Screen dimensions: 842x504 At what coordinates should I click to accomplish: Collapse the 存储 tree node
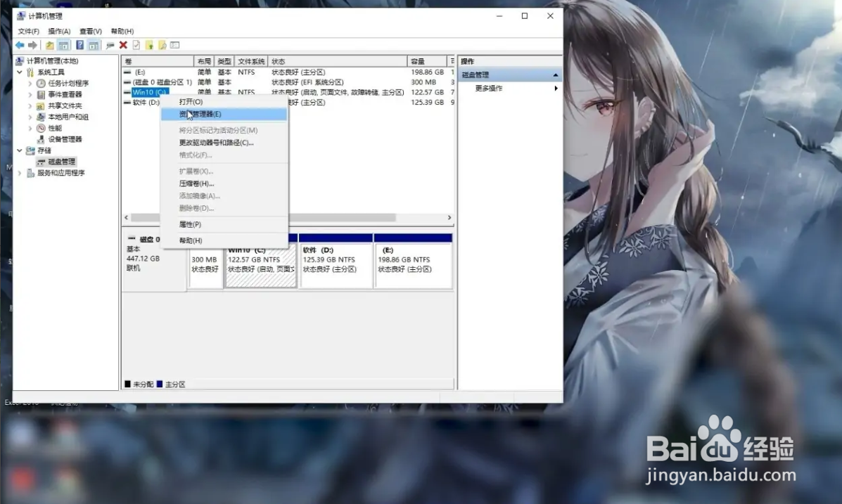tap(20, 150)
